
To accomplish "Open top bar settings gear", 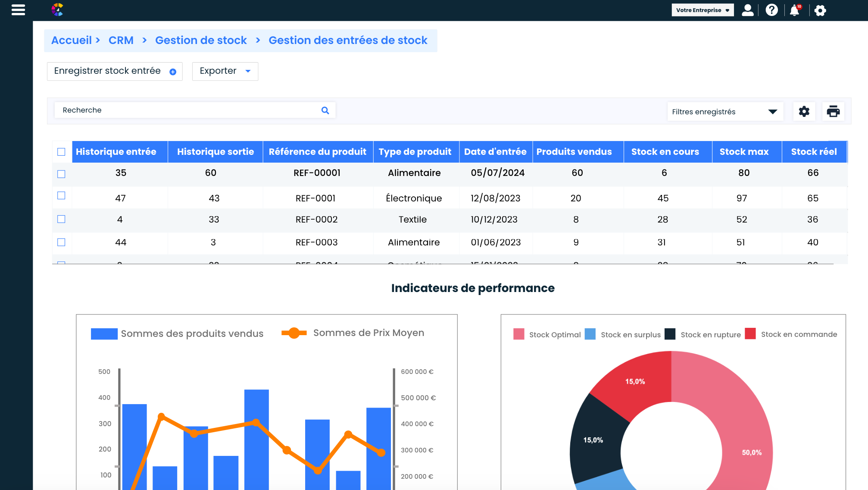I will pyautogui.click(x=820, y=10).
